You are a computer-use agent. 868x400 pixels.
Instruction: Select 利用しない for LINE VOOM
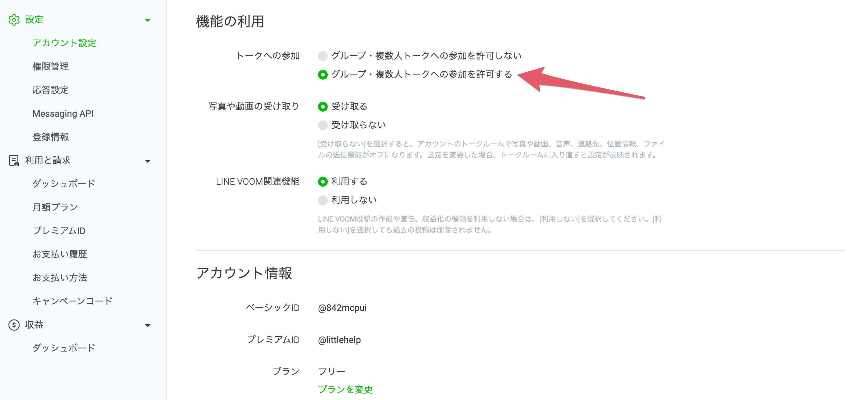click(x=323, y=200)
